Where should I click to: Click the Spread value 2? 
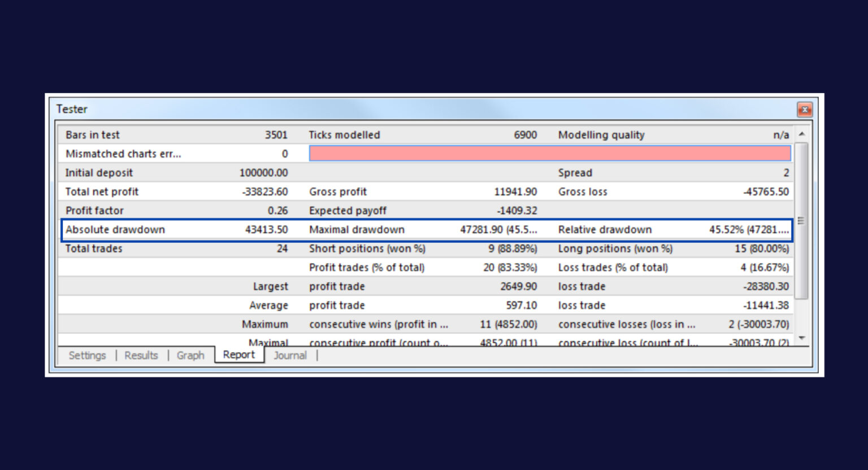[786, 173]
